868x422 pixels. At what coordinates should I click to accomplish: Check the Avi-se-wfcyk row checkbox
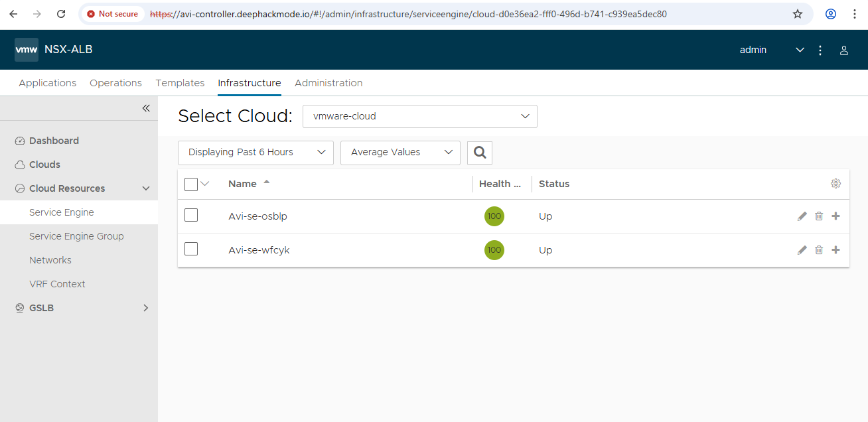(x=191, y=249)
